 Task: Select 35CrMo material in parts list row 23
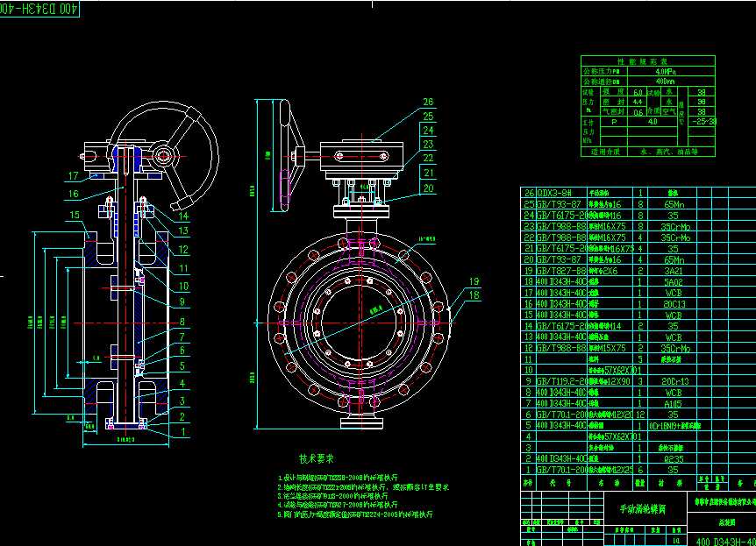675,226
